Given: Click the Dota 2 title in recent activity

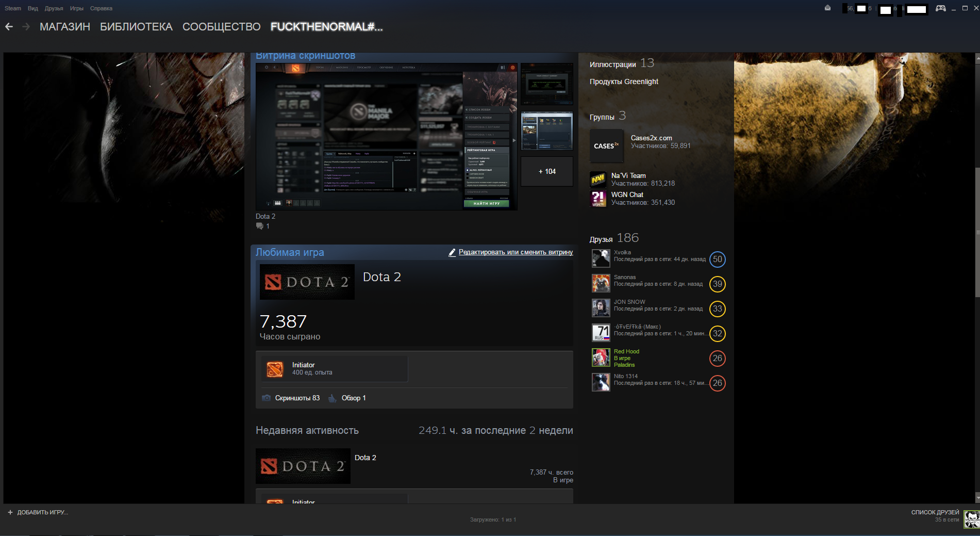Looking at the screenshot, I should coord(366,458).
